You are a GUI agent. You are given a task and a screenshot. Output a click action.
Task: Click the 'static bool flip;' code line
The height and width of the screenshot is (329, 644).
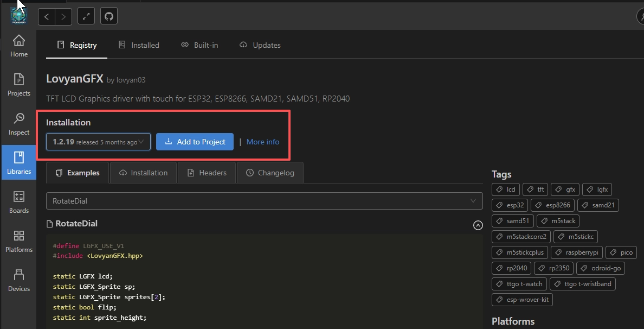tap(85, 307)
